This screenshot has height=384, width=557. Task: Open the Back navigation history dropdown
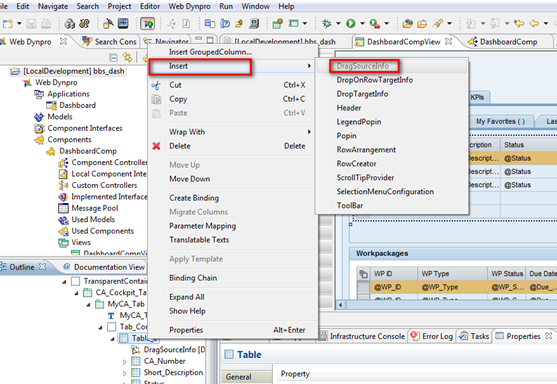[546, 24]
